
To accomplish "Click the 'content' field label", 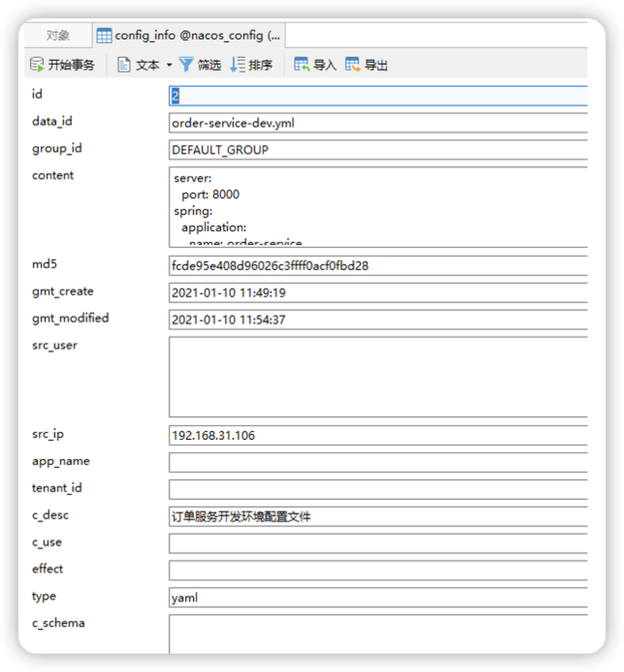I will [53, 175].
